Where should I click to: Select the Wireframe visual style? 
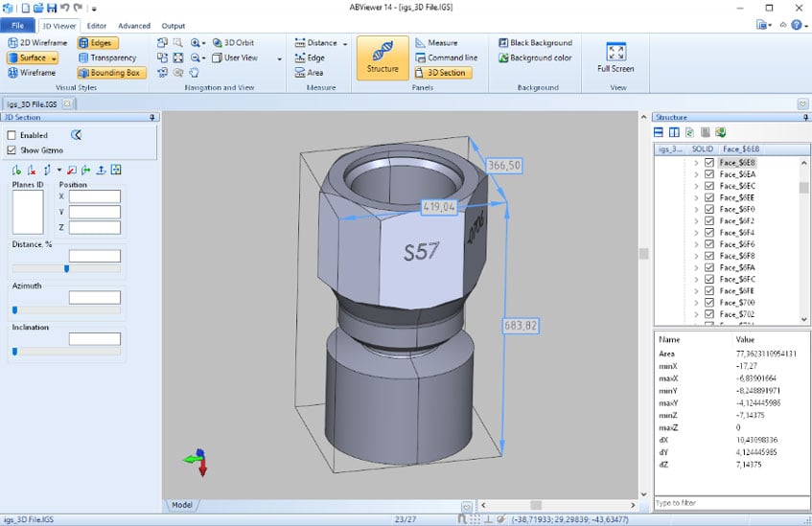pos(32,73)
